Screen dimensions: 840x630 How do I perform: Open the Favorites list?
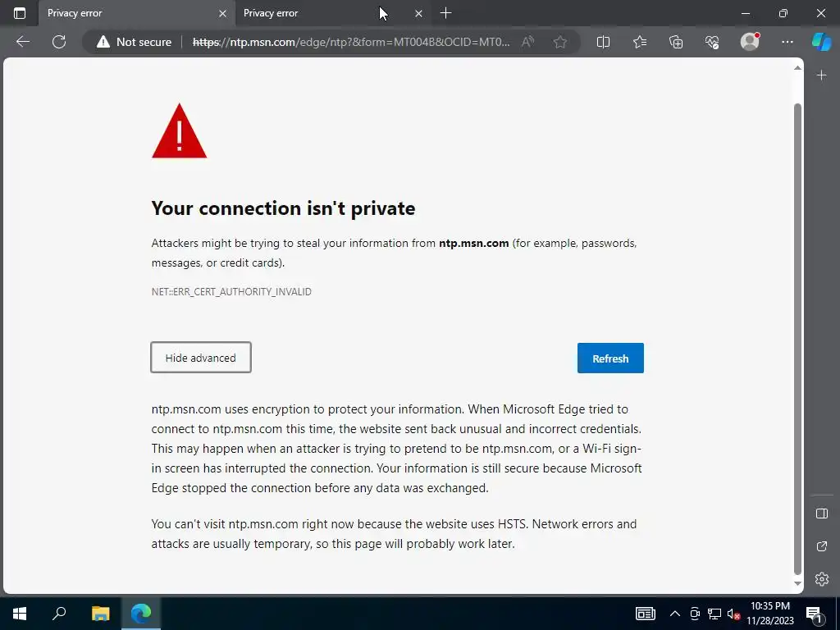coord(640,42)
